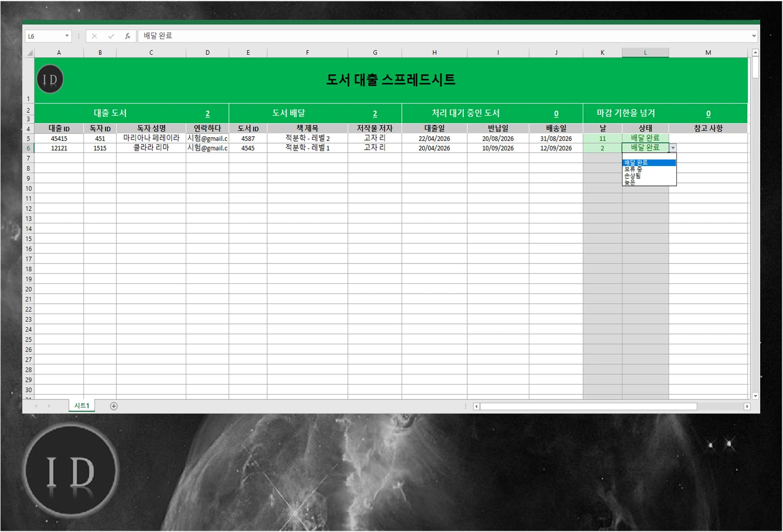Viewport: 783px width, 532px height.
Task: Click the '도서 배달' summary label
Action: coord(289,113)
